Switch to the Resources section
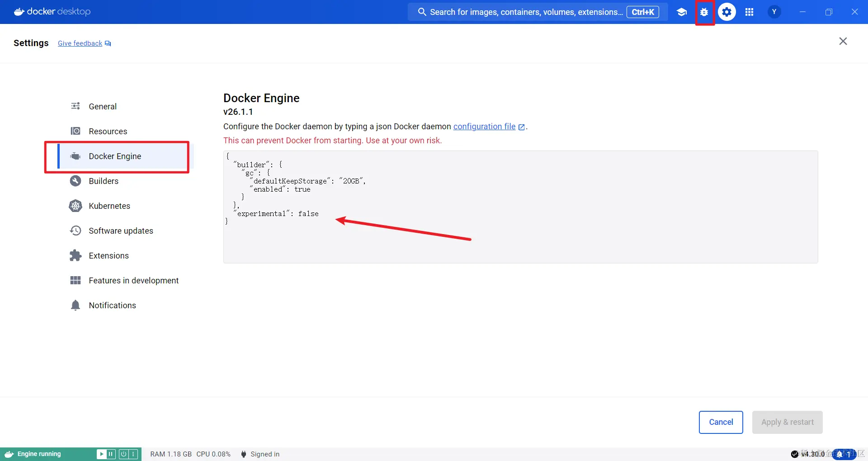Viewport: 868px width, 461px height. coord(108,131)
